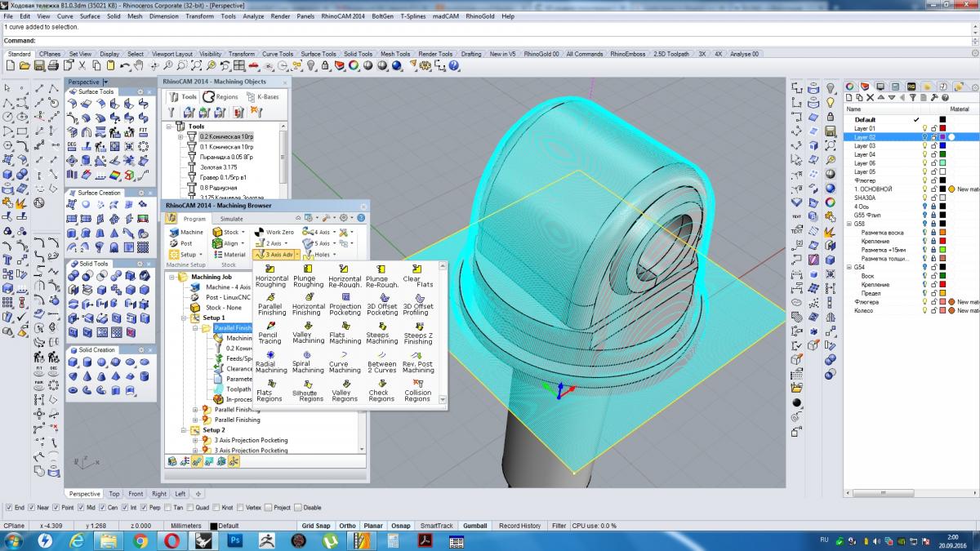Select 3D Offset Profiling operation
The width and height of the screenshot is (980, 551).
(418, 305)
